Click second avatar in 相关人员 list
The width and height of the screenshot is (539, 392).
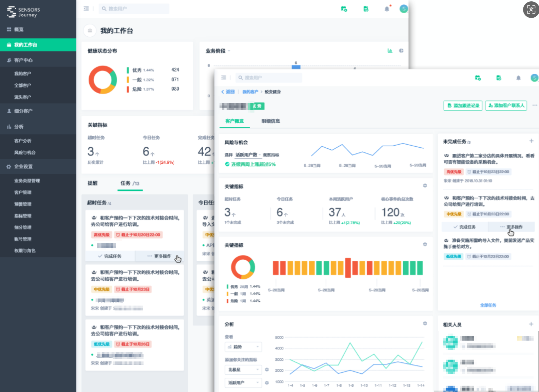pyautogui.click(x=450, y=367)
